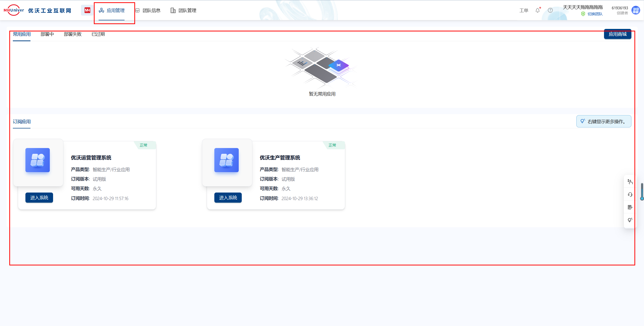Click the 优沃生产管理系统 app icon
Image resolution: width=644 pixels, height=326 pixels.
tap(226, 160)
